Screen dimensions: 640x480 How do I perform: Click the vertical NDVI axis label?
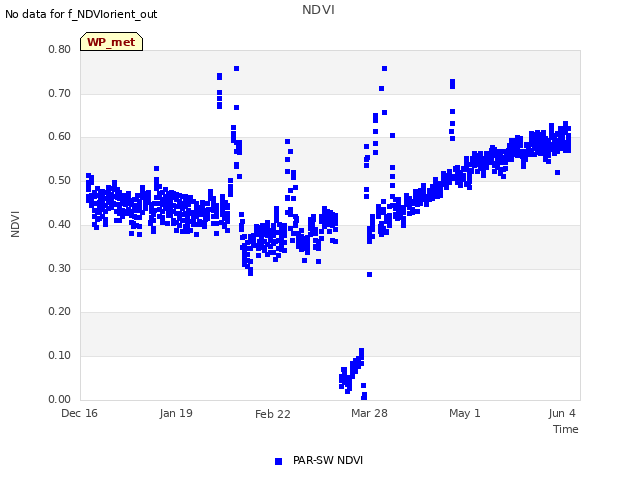click(x=15, y=224)
